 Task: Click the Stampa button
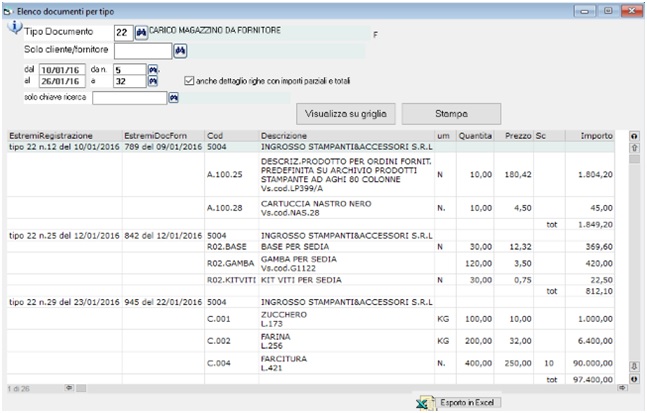pyautogui.click(x=451, y=114)
